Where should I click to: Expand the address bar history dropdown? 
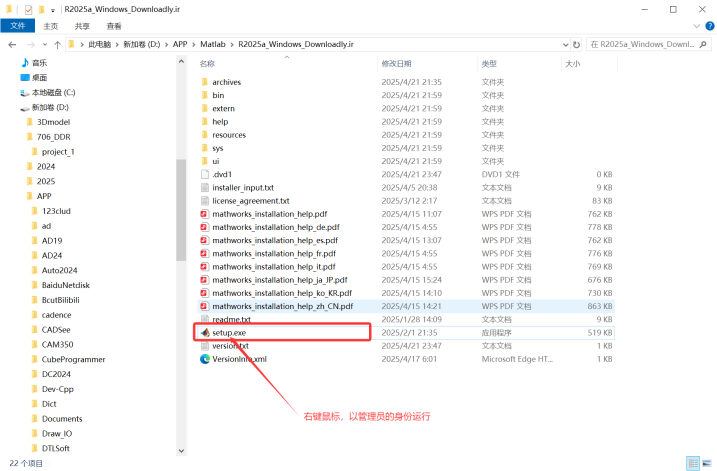pyautogui.click(x=566, y=44)
